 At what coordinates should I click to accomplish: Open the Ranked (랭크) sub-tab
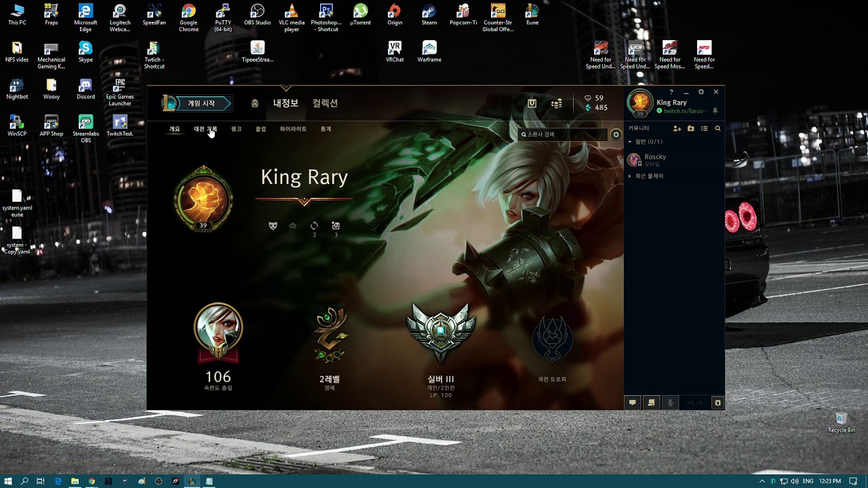[x=236, y=129]
